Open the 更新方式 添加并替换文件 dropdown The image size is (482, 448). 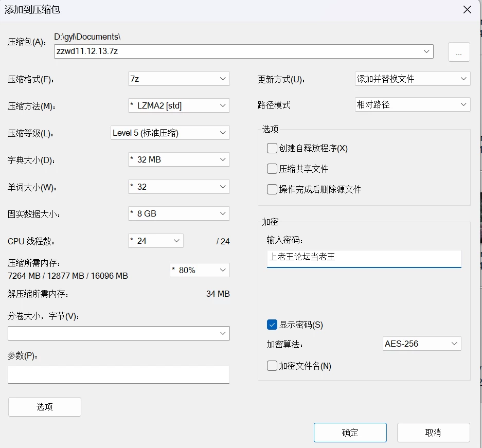click(413, 79)
